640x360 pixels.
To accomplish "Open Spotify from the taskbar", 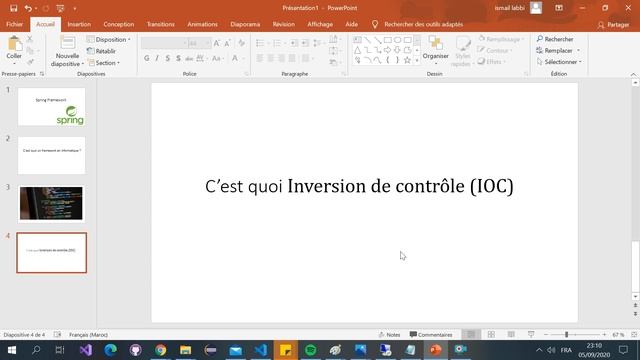I will click(x=311, y=350).
